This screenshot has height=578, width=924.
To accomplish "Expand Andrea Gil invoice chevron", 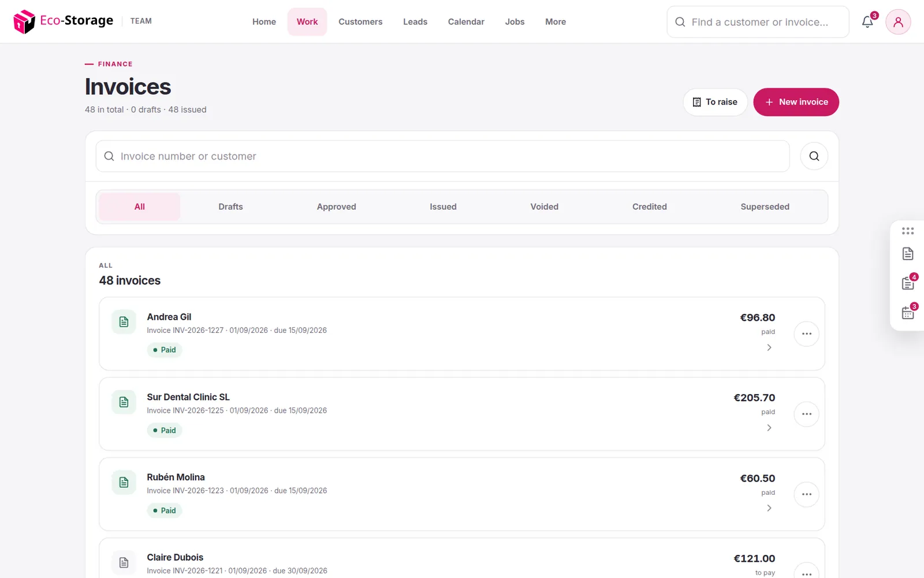I will coord(769,347).
